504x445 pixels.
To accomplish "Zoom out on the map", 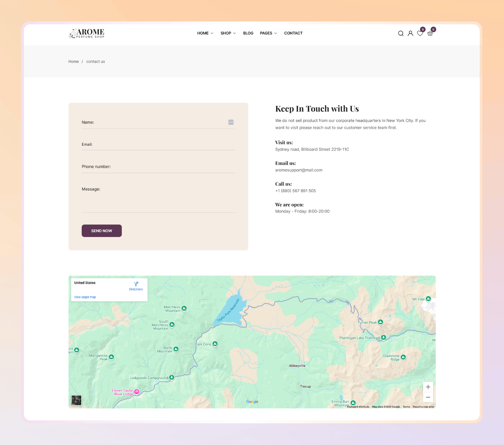I will pos(428,397).
